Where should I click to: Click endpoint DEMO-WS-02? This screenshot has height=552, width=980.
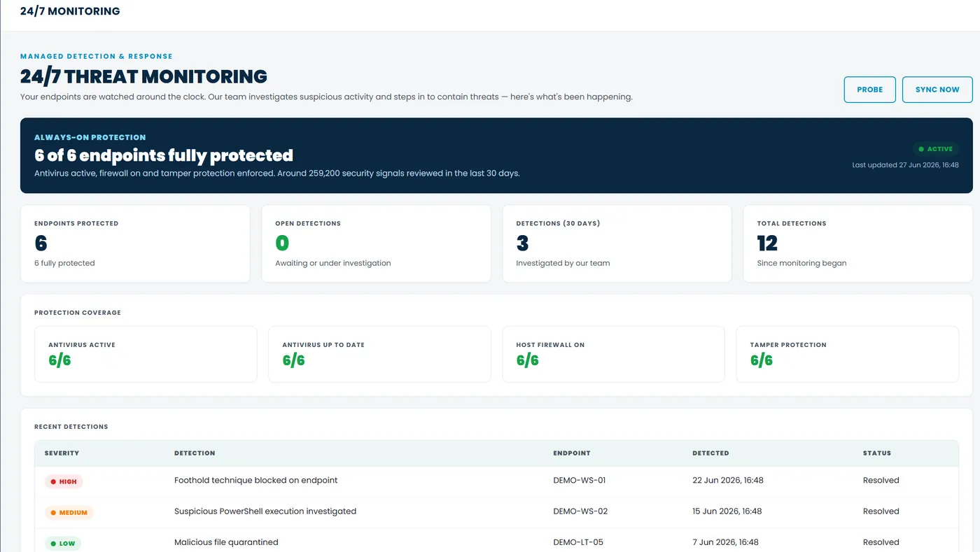tap(580, 511)
